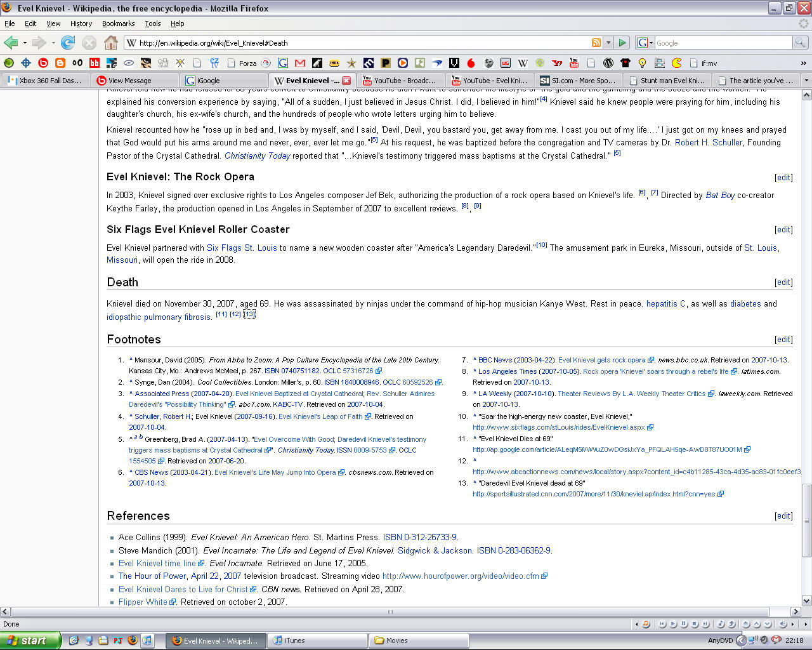Open the Forza bookmark
Image resolution: width=812 pixels, height=650 pixels.
[x=242, y=63]
